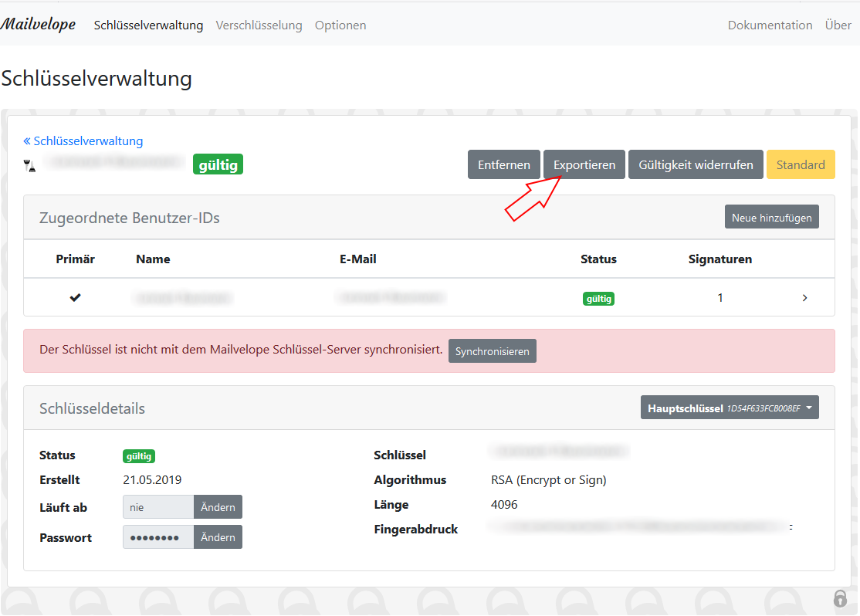Set this key as Standard
The image size is (860, 616).
801,164
